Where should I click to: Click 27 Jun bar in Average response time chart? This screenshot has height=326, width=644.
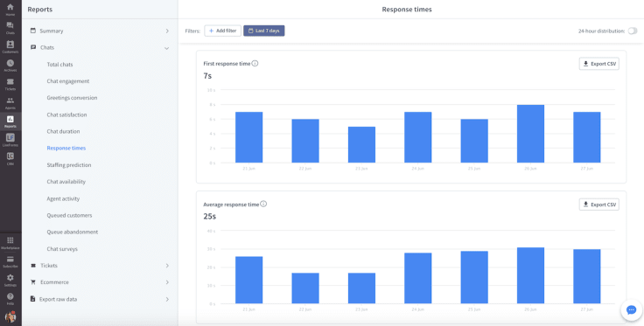(587, 277)
